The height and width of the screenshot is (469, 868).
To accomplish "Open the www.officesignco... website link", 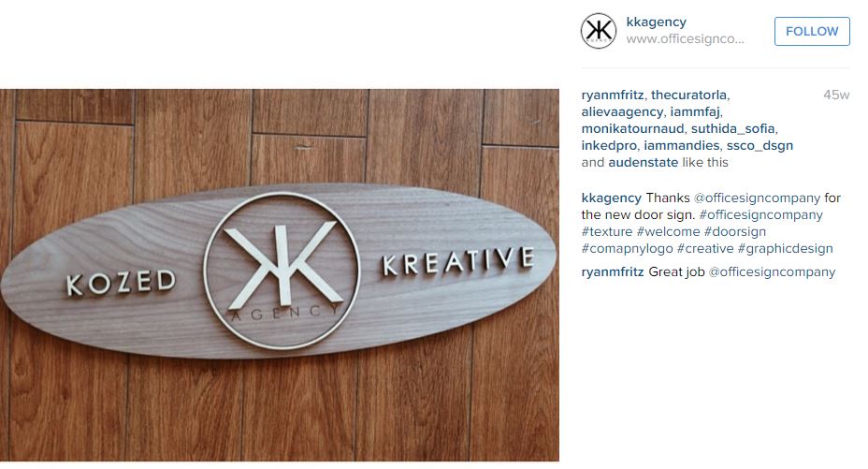I will 685,38.
